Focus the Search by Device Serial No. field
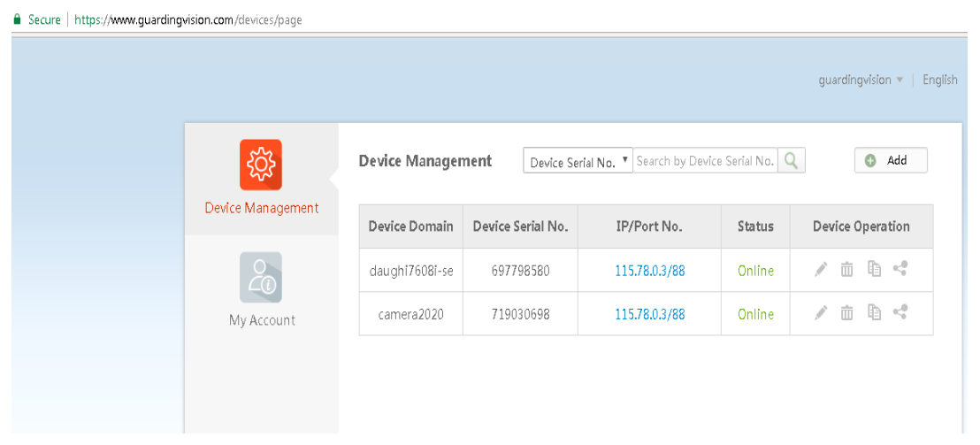The width and height of the screenshot is (980, 445). 705,161
